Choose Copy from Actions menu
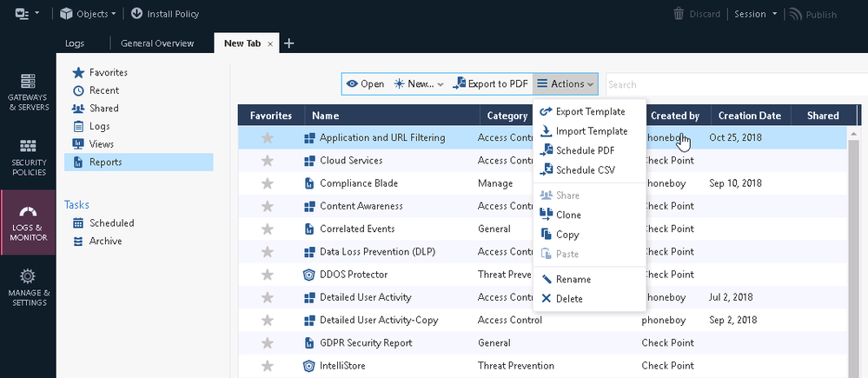 pyautogui.click(x=590, y=235)
